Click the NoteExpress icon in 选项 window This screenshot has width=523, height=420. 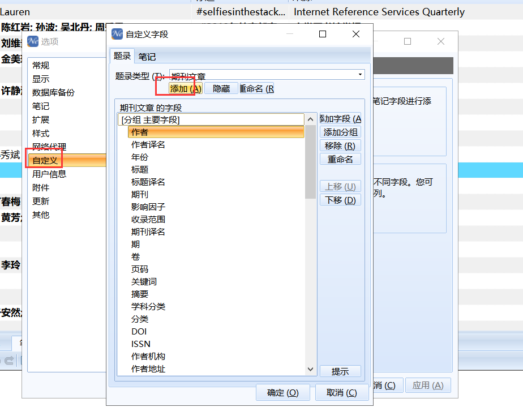point(33,41)
